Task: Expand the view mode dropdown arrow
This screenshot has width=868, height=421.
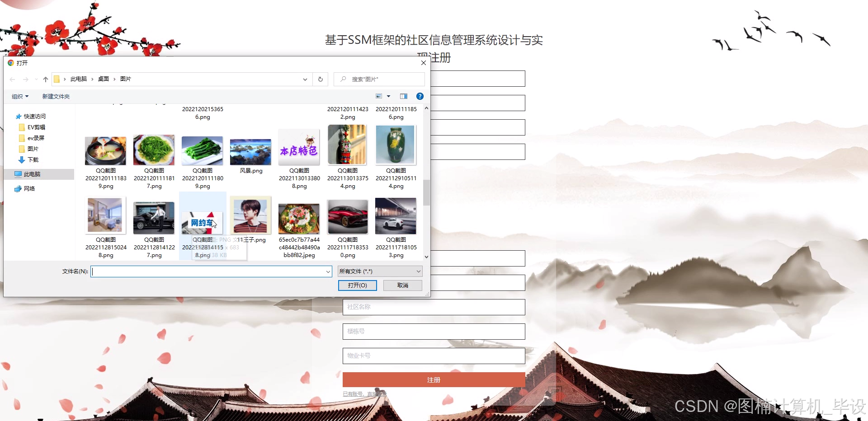Action: click(x=388, y=96)
